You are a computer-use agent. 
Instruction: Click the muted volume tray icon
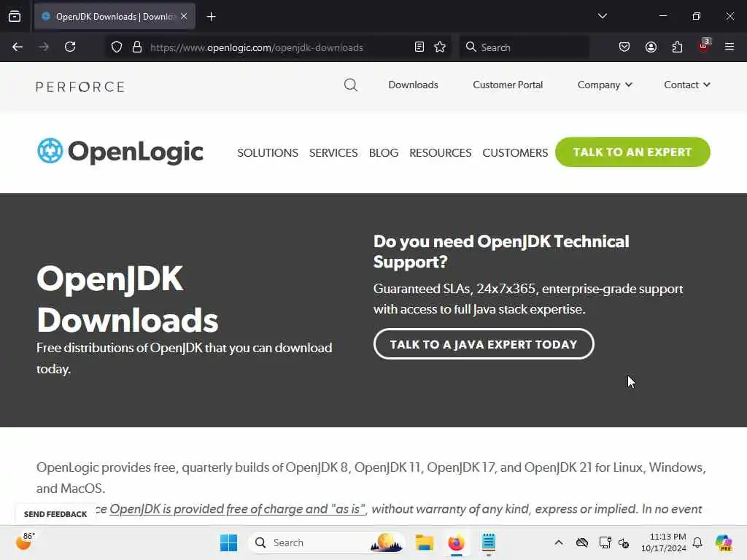coord(624,542)
